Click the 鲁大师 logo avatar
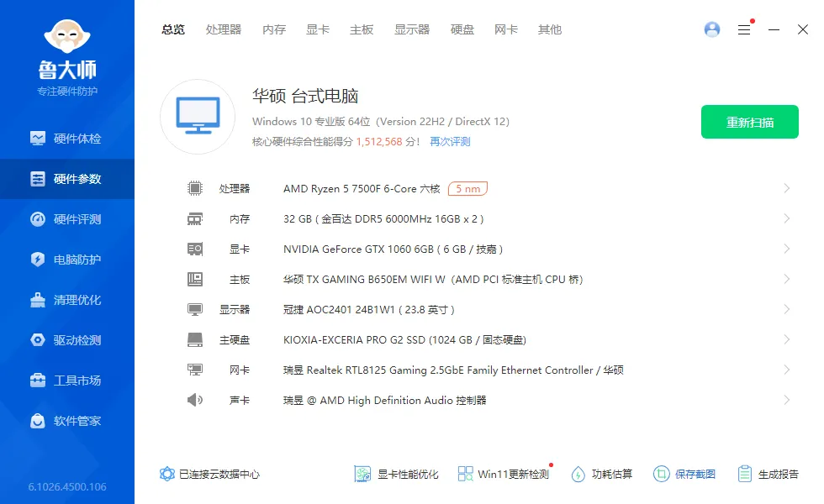This screenshot has height=504, width=824. click(x=67, y=36)
